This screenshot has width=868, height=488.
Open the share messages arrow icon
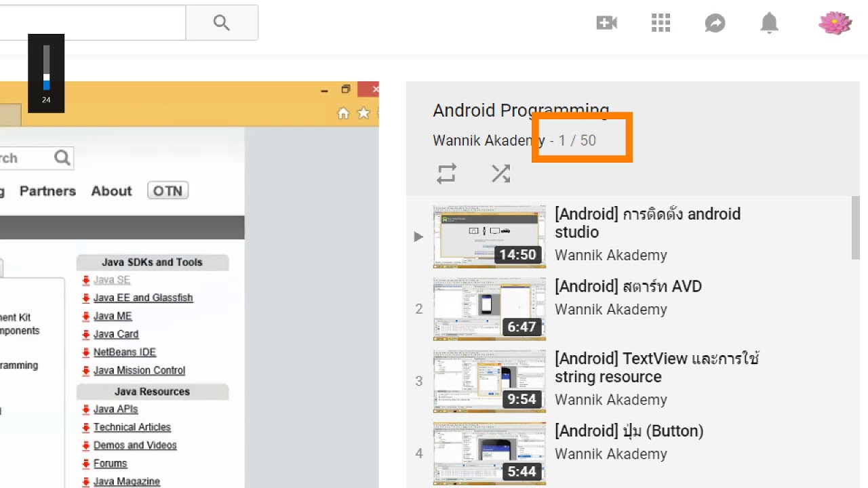[x=715, y=24]
